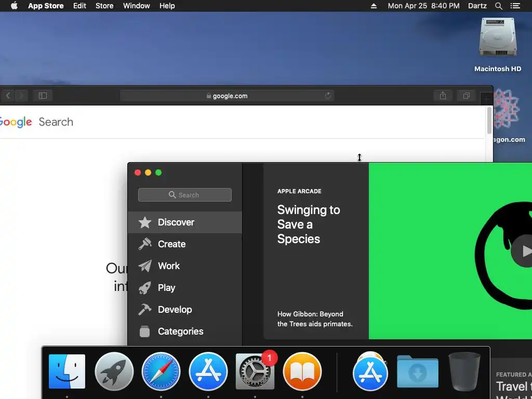The width and height of the screenshot is (532, 399).
Task: Go forward in the Safari window
Action: (x=21, y=96)
